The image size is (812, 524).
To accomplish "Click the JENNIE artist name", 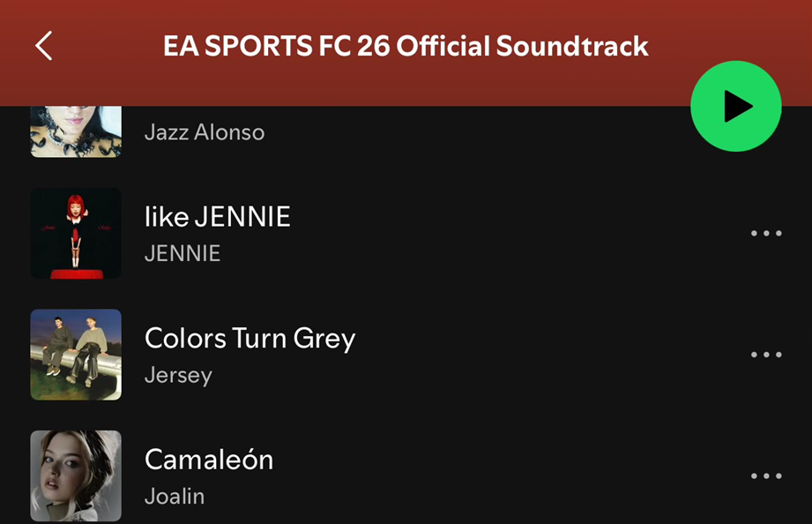I will pos(183,254).
